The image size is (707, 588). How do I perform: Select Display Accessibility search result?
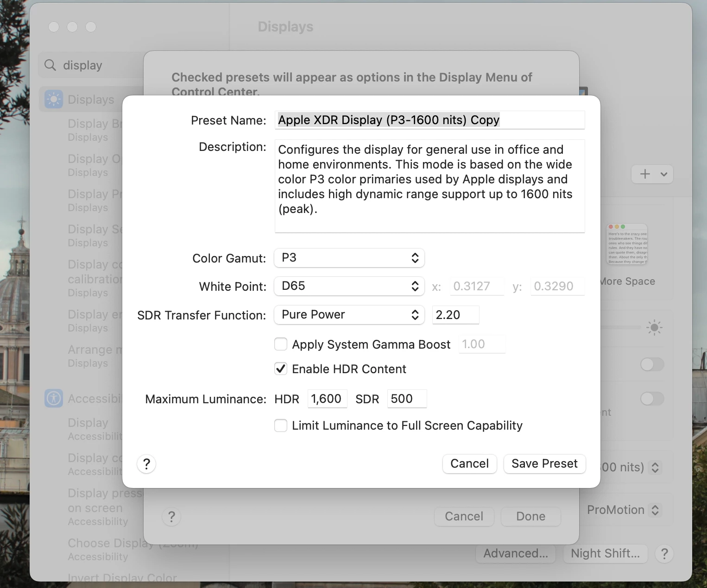(x=95, y=429)
